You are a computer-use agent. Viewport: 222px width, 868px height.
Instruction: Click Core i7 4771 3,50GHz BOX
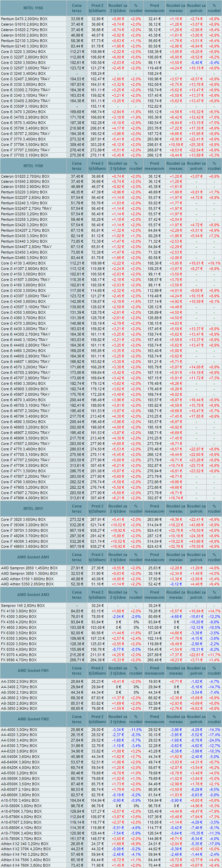click(23, 471)
